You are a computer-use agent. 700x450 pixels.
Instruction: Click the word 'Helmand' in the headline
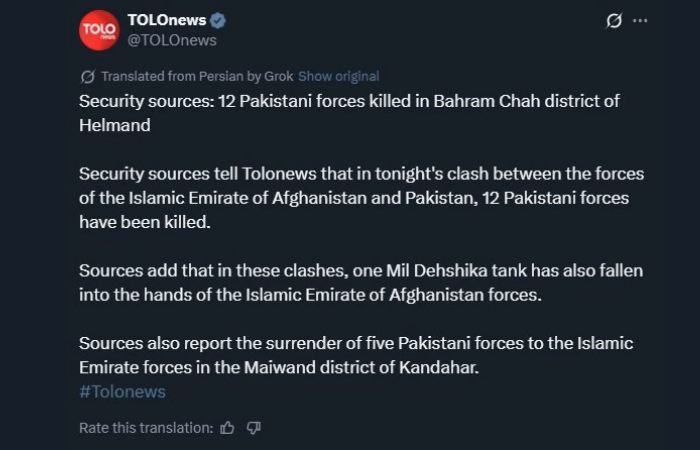(115, 126)
